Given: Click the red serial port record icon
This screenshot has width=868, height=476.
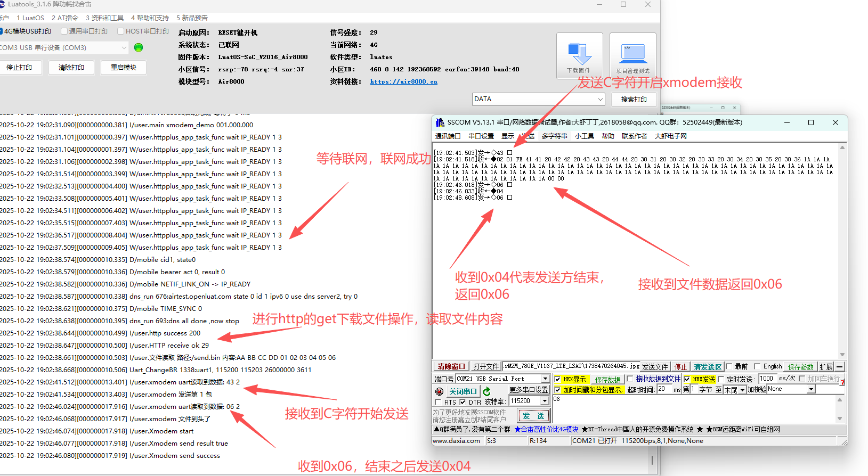Looking at the screenshot, I should click(x=439, y=391).
